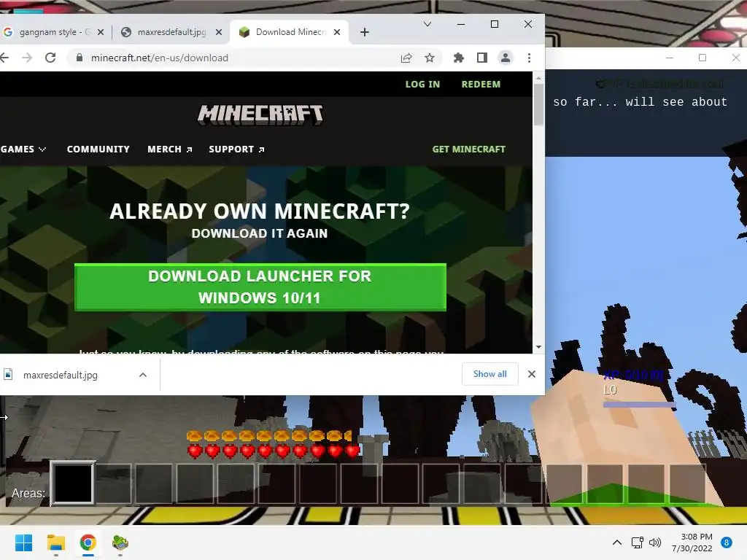The image size is (747, 560).
Task: Open Chrome three-dot menu
Action: point(530,58)
